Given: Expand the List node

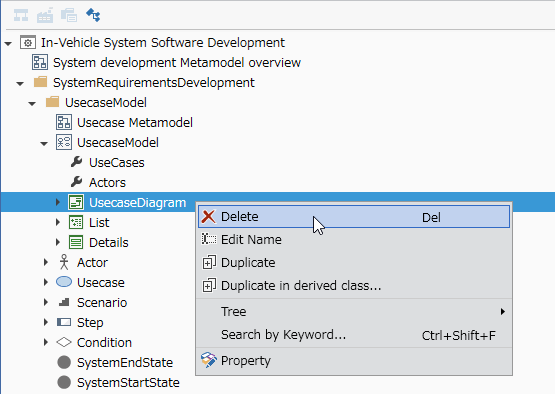Looking at the screenshot, I should 58,222.
